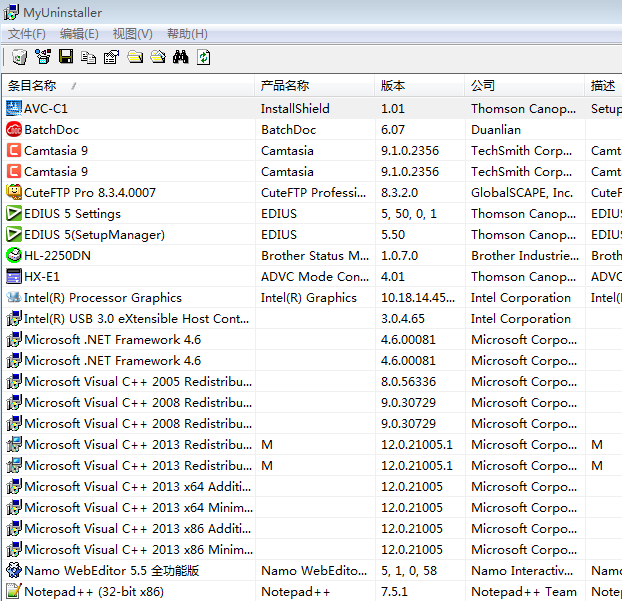Select Namo WebEditor 5.5 全功能版 entry
Image resolution: width=622 pixels, height=601 pixels.
[111, 571]
